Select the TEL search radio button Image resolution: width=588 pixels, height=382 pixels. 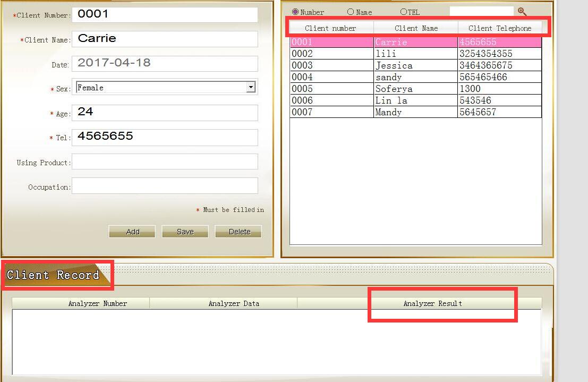pos(404,12)
